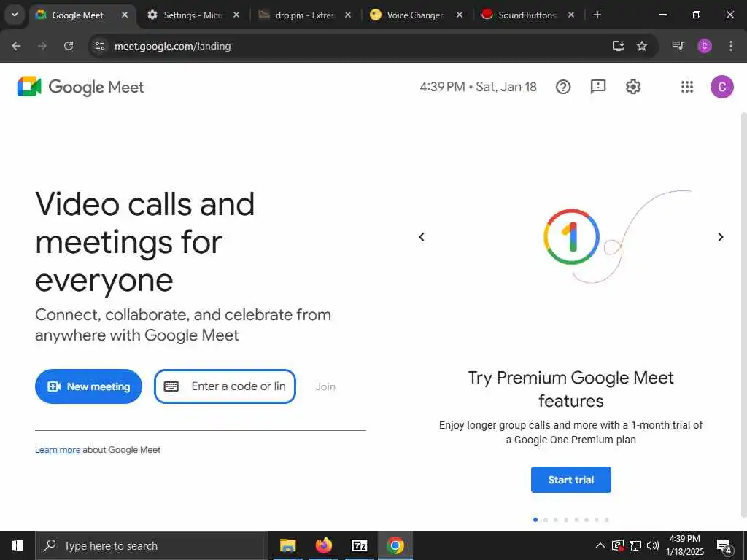Click the page vertical scrollbar

[743, 314]
